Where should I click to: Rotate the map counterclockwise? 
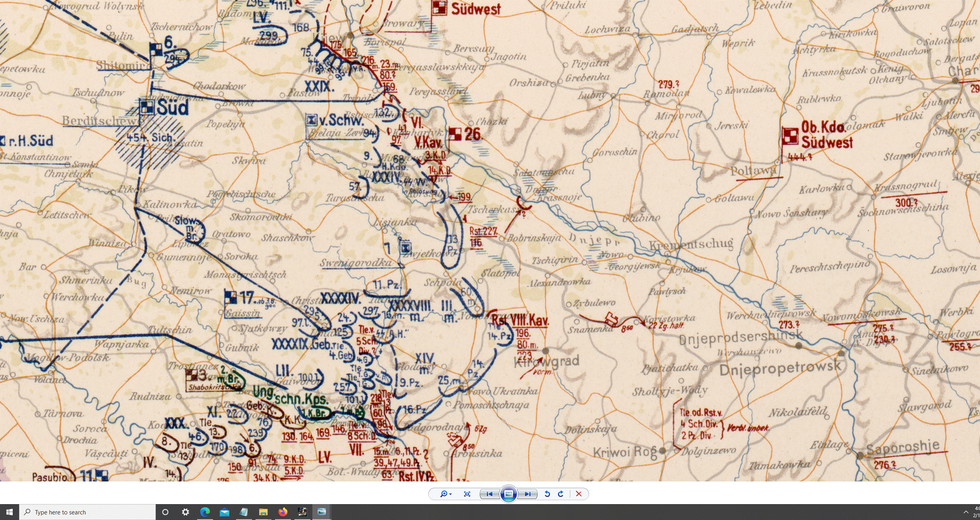(547, 494)
